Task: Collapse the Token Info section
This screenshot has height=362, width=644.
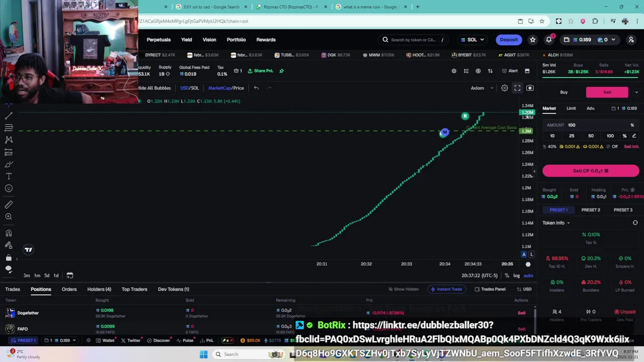Action: click(556, 223)
